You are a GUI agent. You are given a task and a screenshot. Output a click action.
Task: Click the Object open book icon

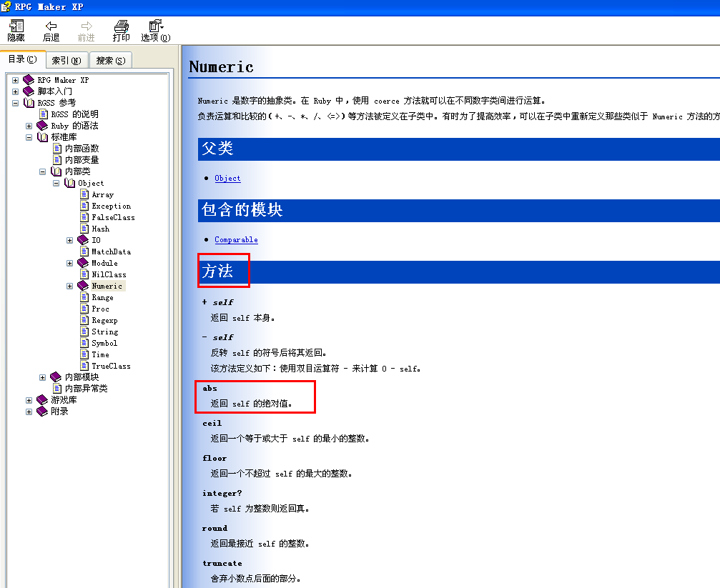click(x=70, y=183)
